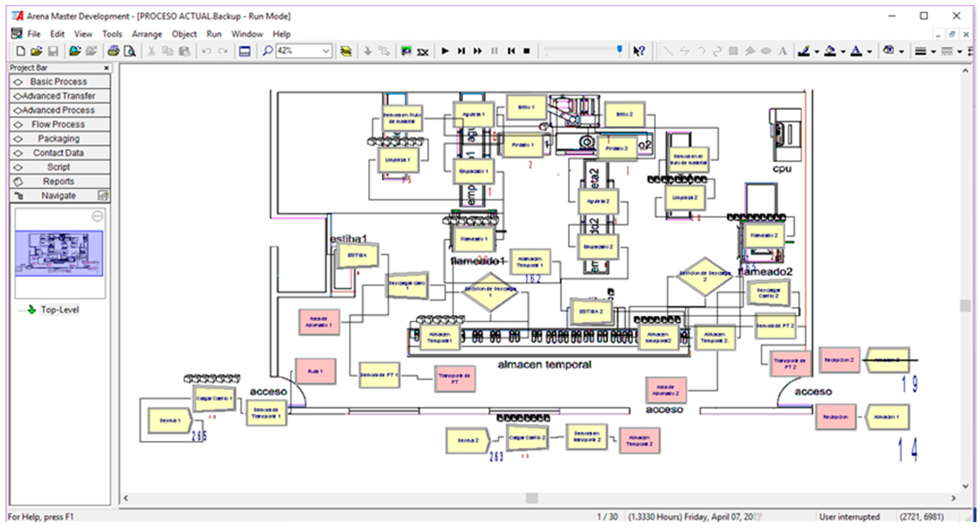Click the Context Help arrow icon
Screen dimensions: 980x530
pos(639,51)
